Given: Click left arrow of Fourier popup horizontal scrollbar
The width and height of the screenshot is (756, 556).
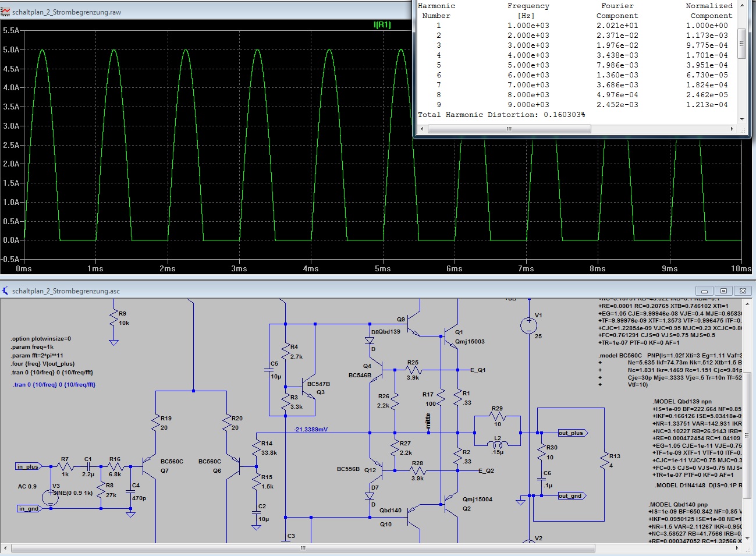Looking at the screenshot, I should click(422, 129).
